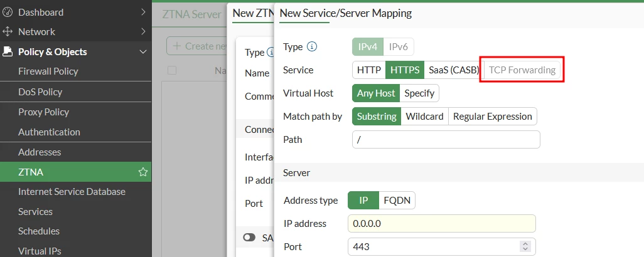Click the Policy & Objects icon
This screenshot has height=257, width=644.
8,51
